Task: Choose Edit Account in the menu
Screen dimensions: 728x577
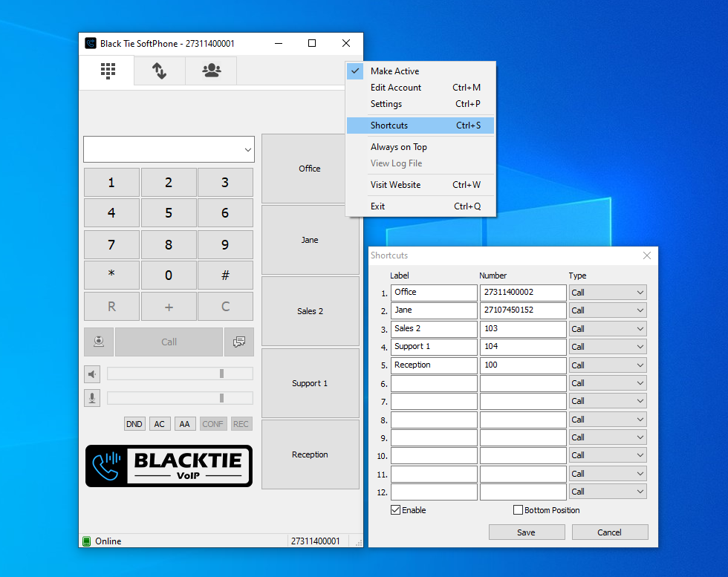Action: pyautogui.click(x=396, y=88)
